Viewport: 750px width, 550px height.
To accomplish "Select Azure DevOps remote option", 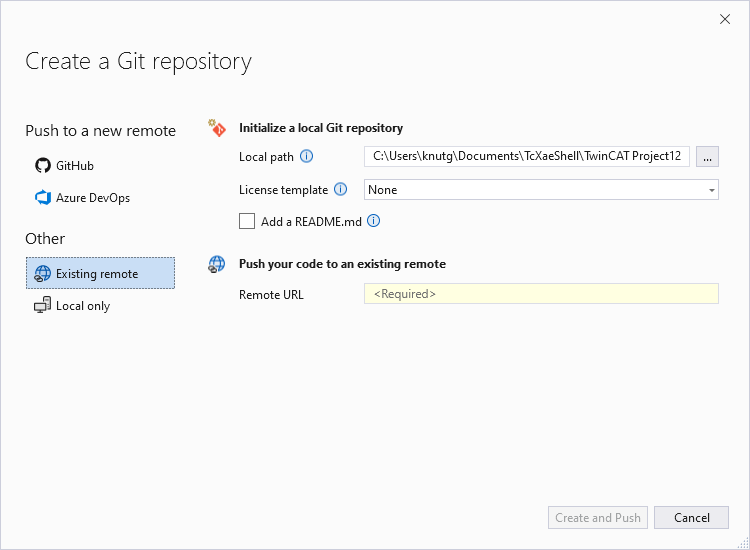I will (x=100, y=198).
